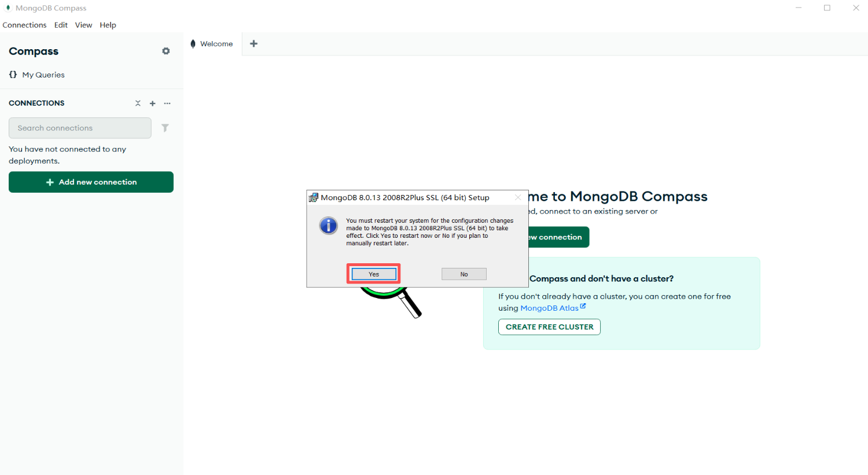Minimize the MongoDB Compass window
The image size is (868, 475).
(799, 8)
